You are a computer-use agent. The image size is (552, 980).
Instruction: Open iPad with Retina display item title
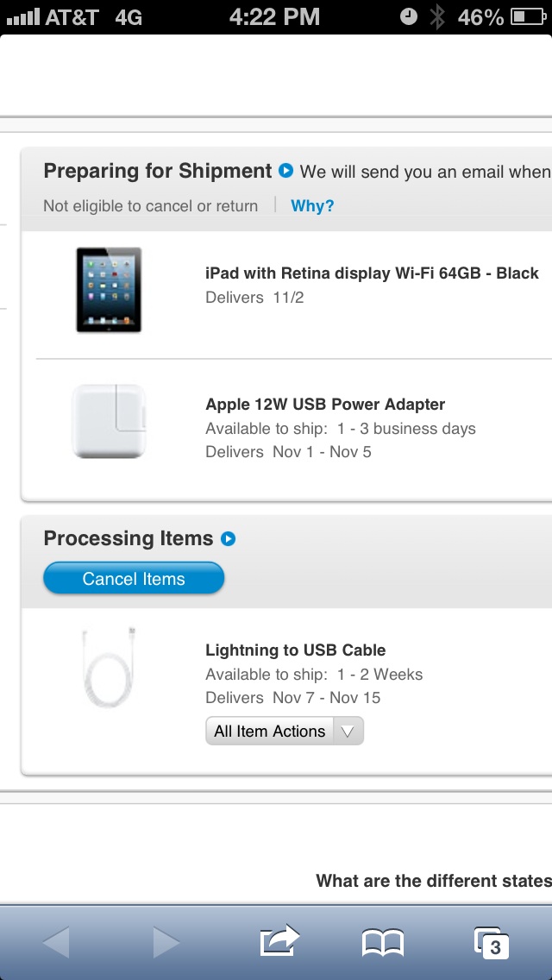[x=372, y=273]
